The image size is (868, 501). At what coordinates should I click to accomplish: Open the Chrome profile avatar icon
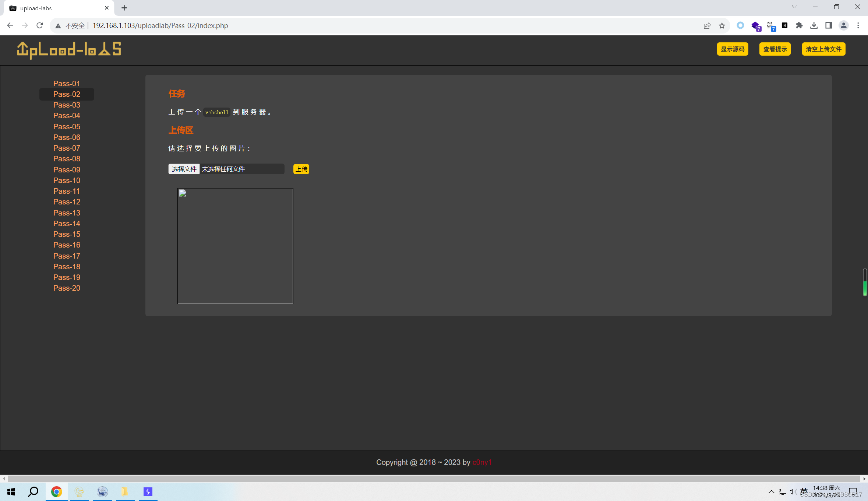pos(843,25)
